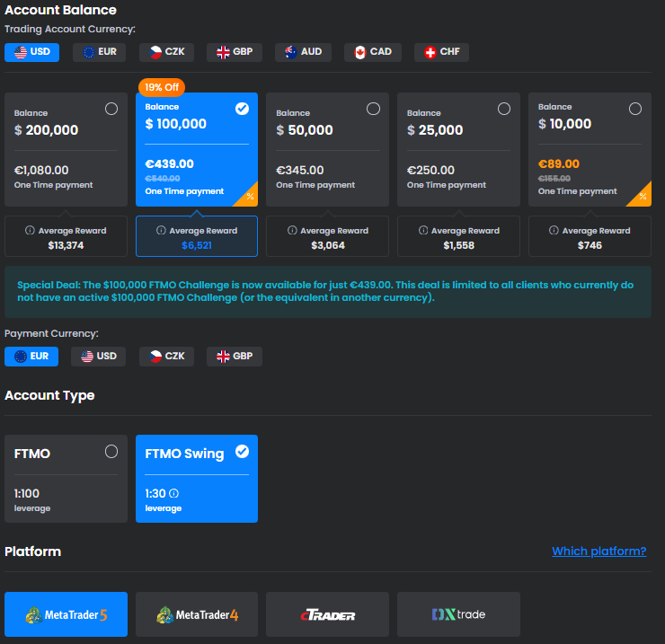Choose the $25,000 balance radio button
Screen dimensions: 665x644
[504, 109]
